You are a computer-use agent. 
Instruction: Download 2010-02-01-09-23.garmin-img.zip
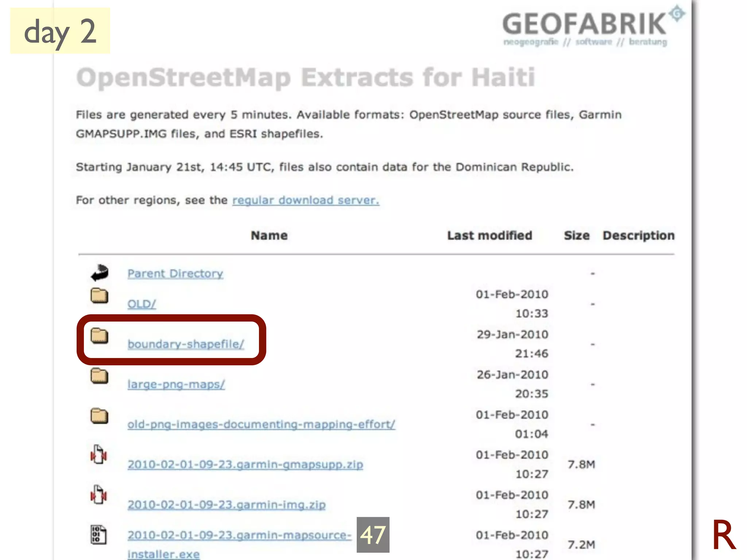pyautogui.click(x=227, y=504)
